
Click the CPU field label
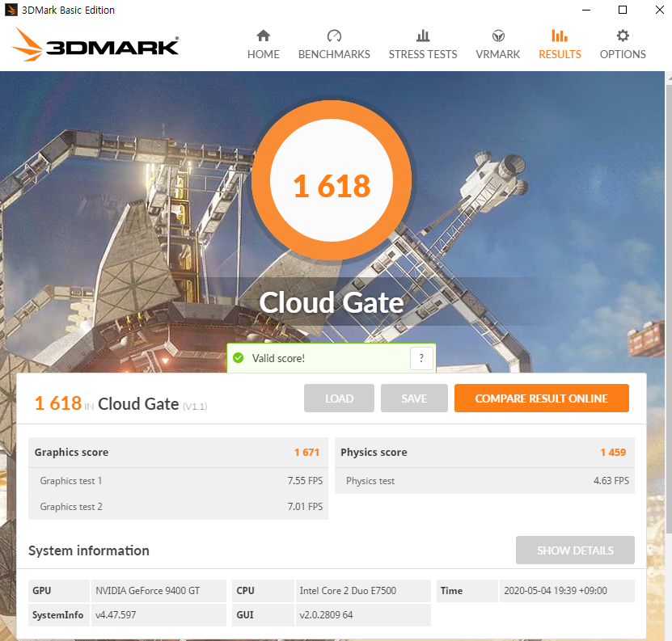pyautogui.click(x=245, y=590)
